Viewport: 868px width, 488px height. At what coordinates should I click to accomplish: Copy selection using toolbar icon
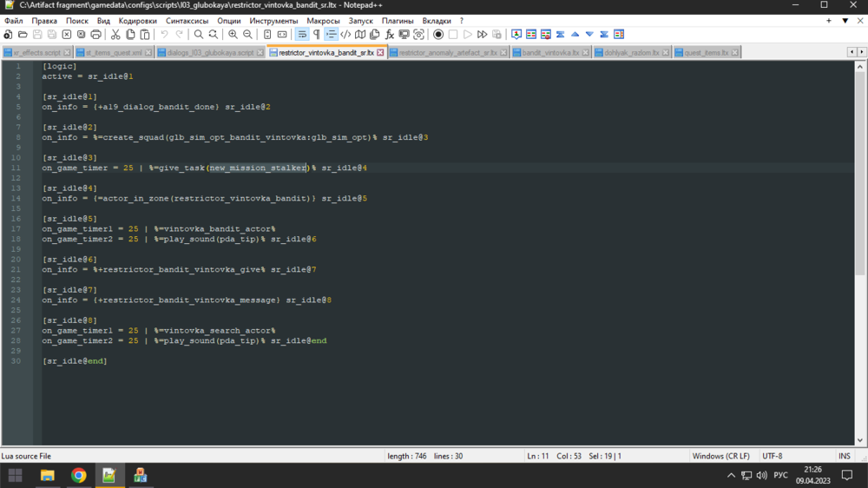click(x=130, y=35)
